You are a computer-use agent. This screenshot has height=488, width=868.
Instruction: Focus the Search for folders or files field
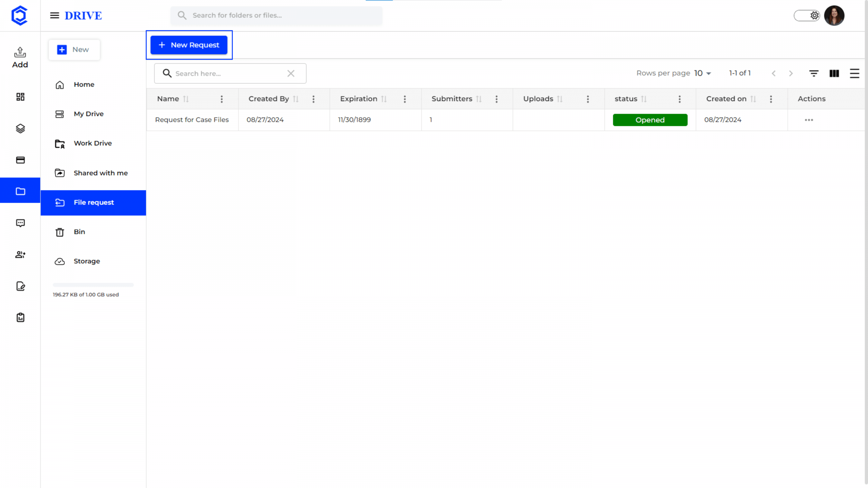(276, 15)
